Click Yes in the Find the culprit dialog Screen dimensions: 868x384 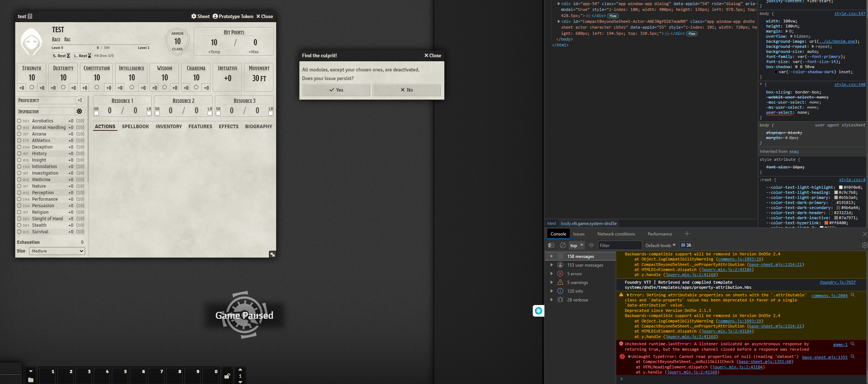tap(336, 90)
